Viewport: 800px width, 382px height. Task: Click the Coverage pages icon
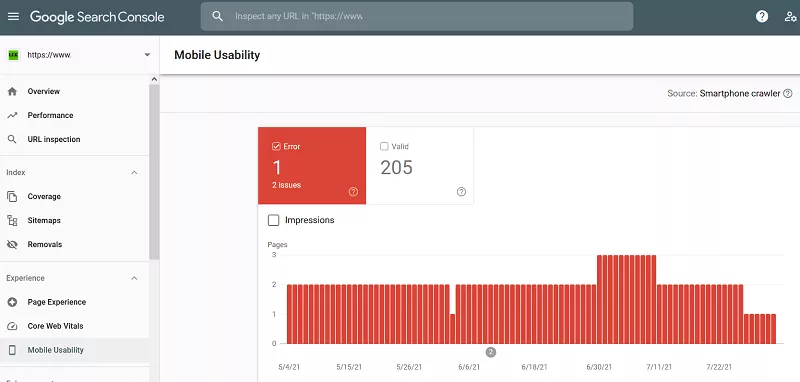[x=12, y=196]
